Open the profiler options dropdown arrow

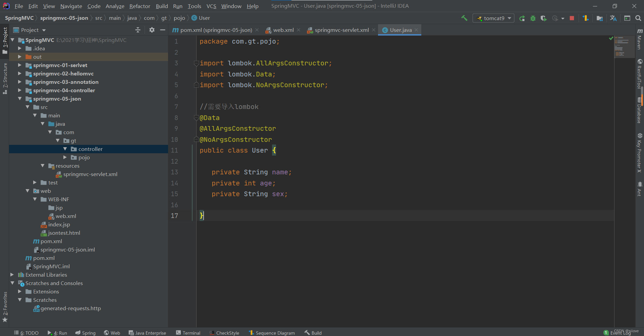click(562, 18)
